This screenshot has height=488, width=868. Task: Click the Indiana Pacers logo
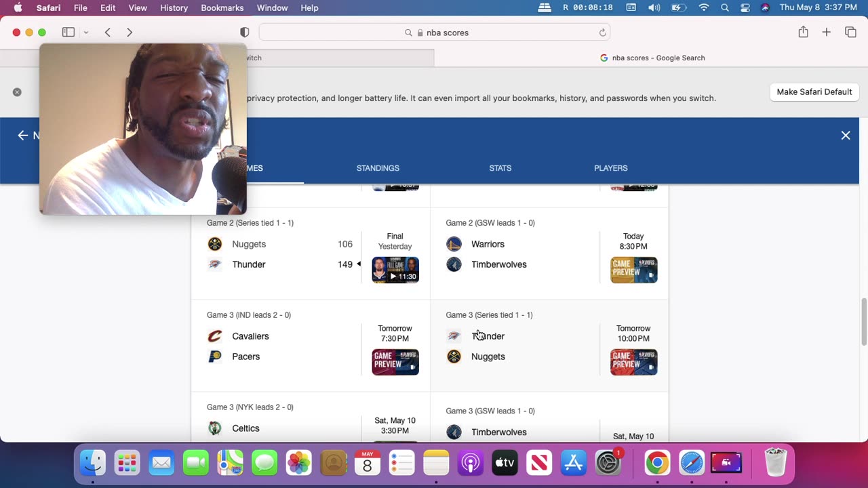[215, 357]
